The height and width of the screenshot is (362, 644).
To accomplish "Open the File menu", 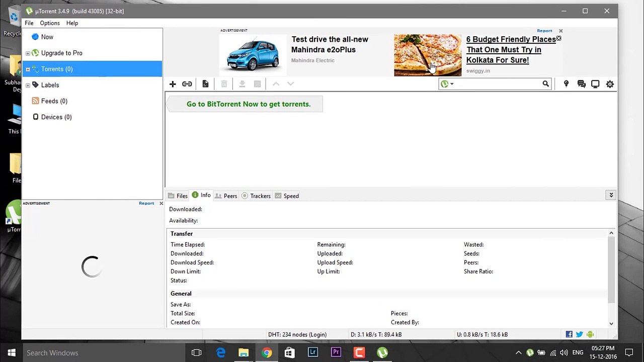I will (x=29, y=23).
